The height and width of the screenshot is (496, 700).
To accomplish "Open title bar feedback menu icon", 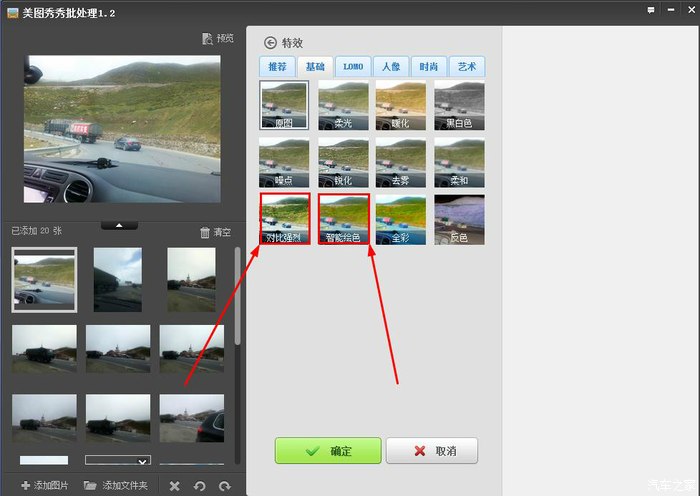I will pos(650,9).
